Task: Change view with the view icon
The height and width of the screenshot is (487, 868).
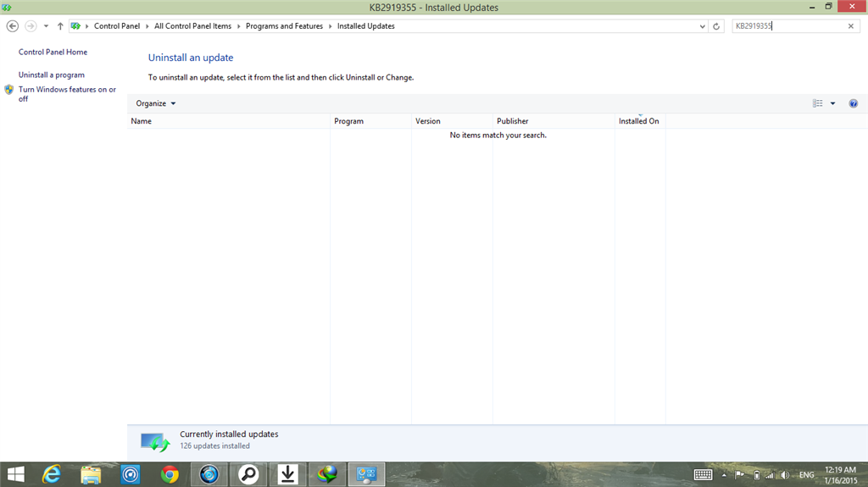Action: [818, 103]
